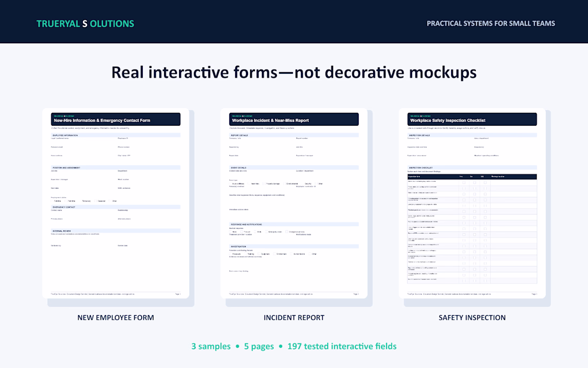Click 'Workplace Incident & Near-Miss Report' title

[270, 120]
